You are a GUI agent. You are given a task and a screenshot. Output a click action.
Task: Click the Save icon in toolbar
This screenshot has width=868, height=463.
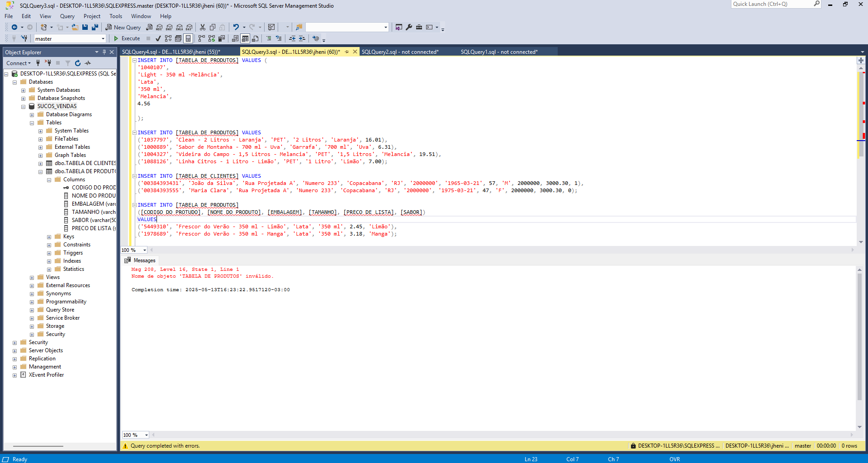click(85, 27)
